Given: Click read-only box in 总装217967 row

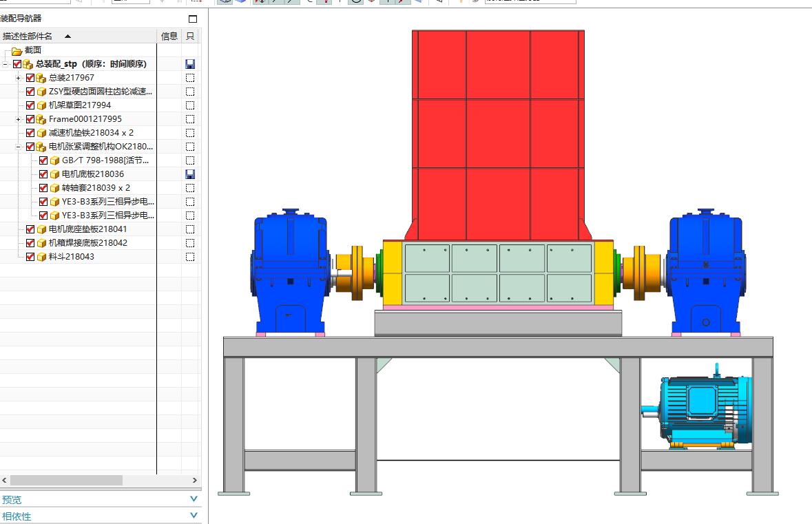Looking at the screenshot, I should [x=190, y=78].
